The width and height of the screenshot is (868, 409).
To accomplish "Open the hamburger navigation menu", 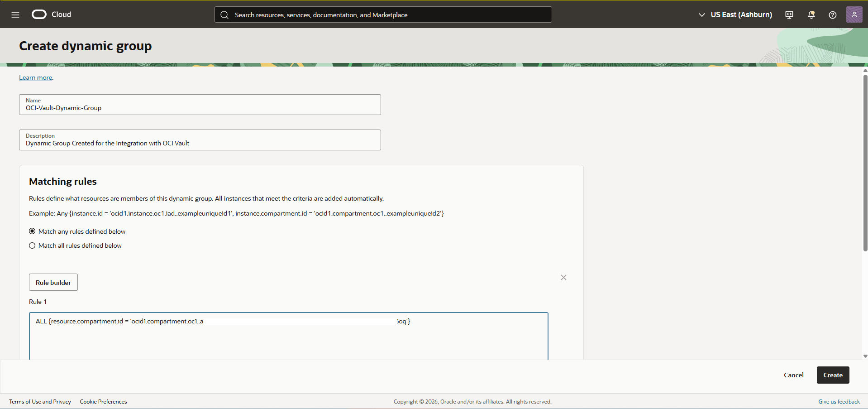I will pos(15,14).
